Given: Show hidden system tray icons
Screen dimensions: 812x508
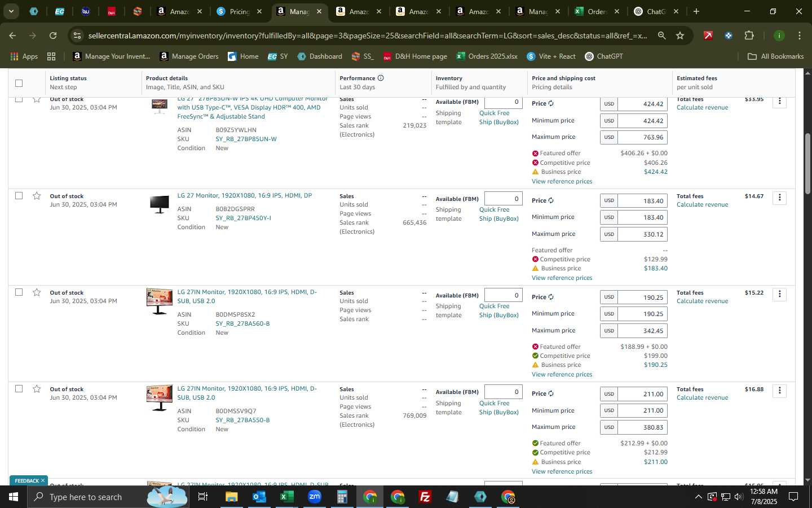Looking at the screenshot, I should (698, 497).
